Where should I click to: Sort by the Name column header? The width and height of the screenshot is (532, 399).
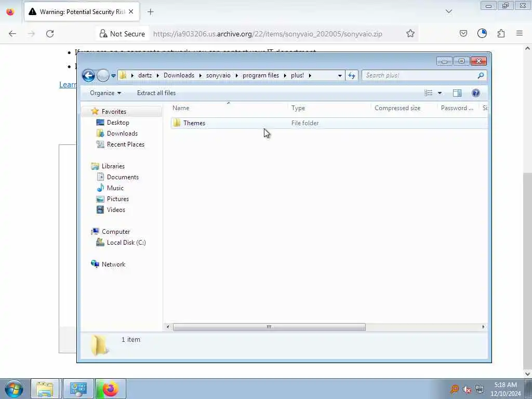(229, 108)
